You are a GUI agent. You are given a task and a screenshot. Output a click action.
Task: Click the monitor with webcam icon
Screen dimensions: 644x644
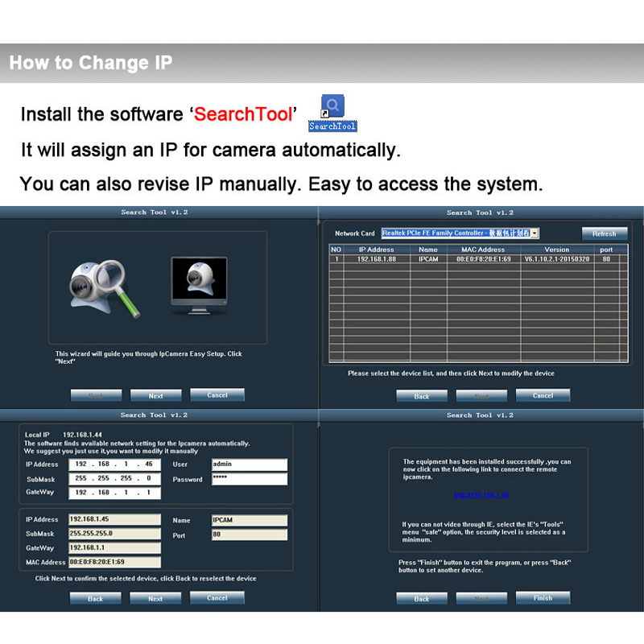(x=199, y=284)
